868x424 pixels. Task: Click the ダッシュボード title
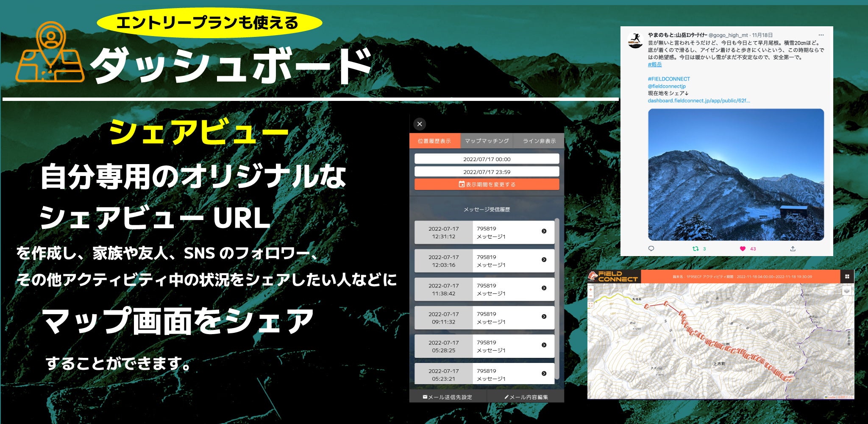pyautogui.click(x=232, y=66)
